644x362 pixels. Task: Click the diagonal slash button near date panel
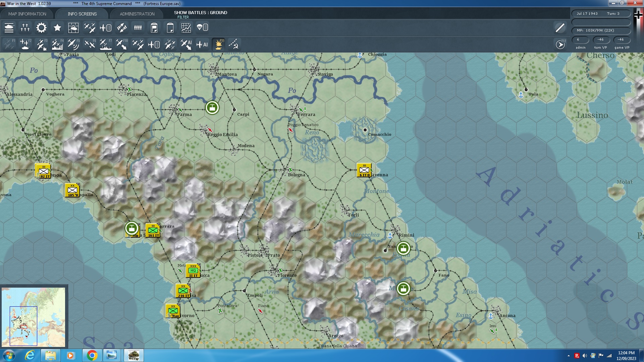point(560,27)
